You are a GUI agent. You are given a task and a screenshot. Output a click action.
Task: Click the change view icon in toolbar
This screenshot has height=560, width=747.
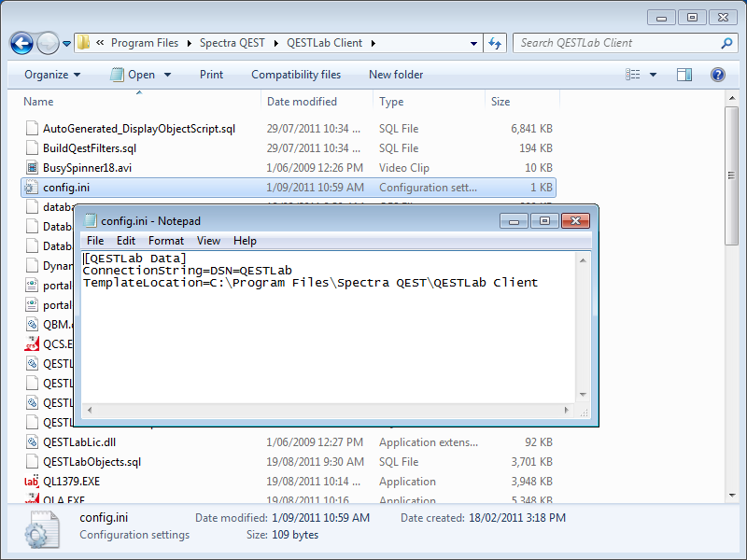point(633,75)
